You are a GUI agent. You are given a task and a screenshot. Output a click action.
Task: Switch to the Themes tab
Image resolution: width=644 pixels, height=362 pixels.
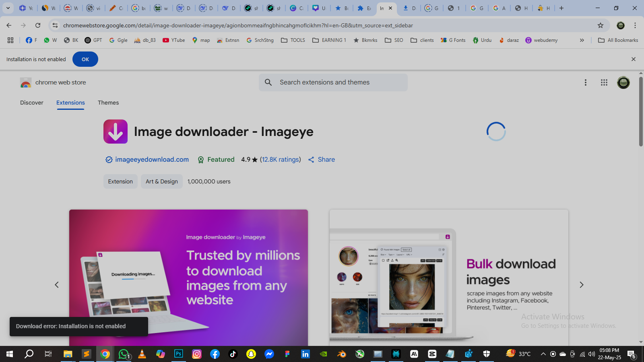click(x=108, y=103)
